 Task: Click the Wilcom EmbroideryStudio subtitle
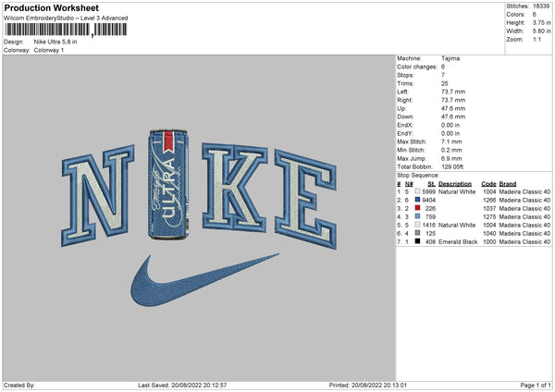(x=66, y=18)
